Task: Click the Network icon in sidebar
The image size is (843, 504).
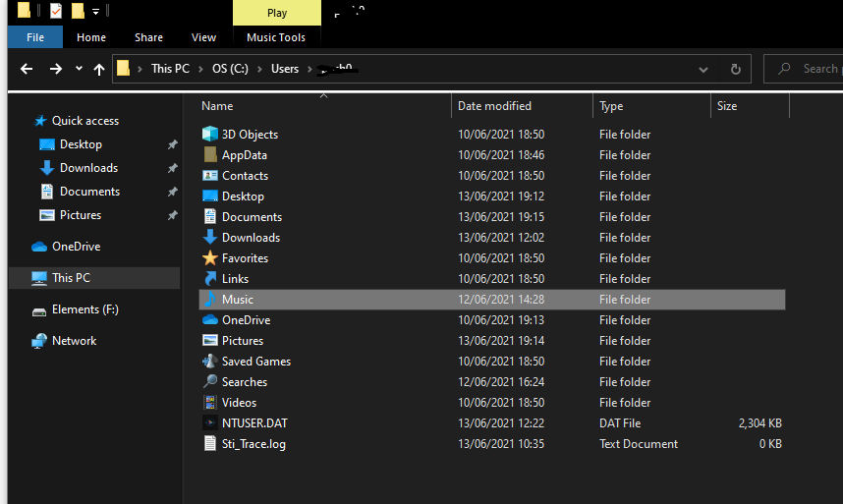Action: [39, 341]
